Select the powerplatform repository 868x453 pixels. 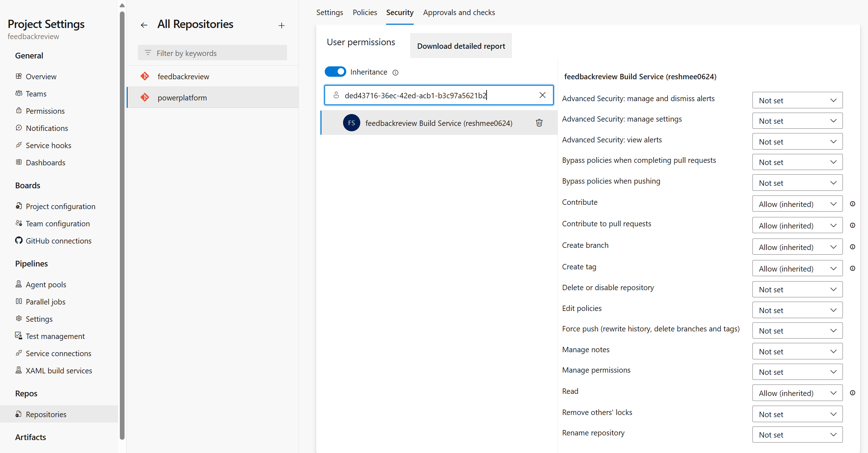click(182, 97)
